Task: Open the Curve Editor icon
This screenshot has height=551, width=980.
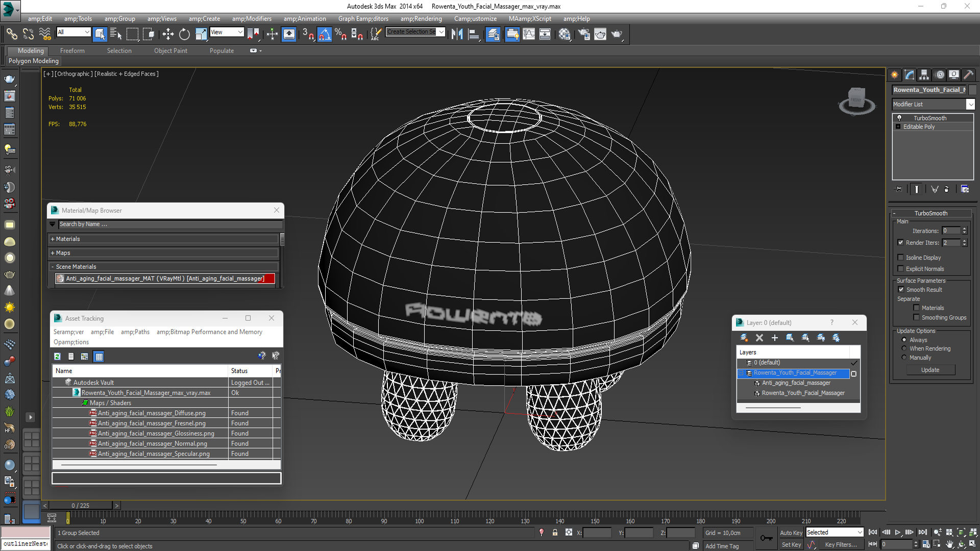Action: tap(529, 34)
